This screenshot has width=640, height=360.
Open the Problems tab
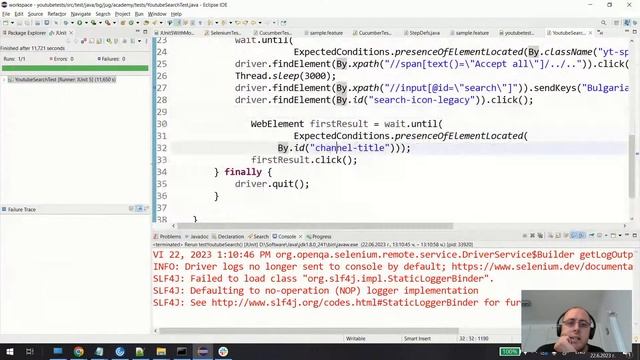coord(167,236)
